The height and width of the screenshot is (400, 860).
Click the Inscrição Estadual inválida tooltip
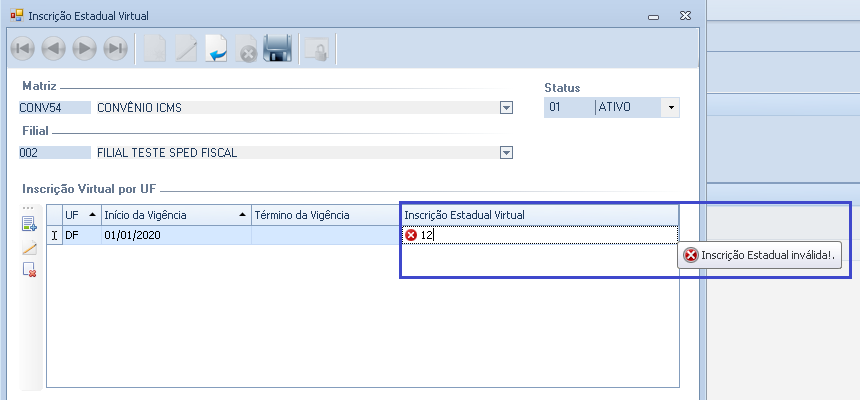(760, 255)
